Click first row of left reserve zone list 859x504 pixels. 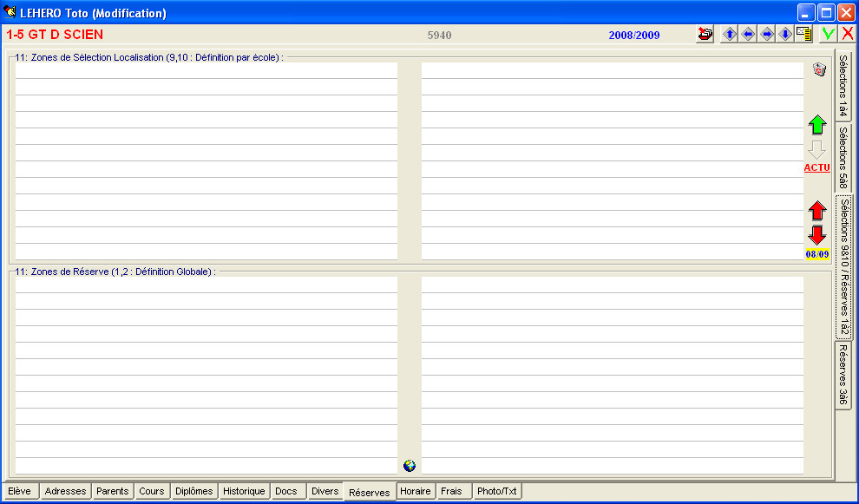[207, 285]
